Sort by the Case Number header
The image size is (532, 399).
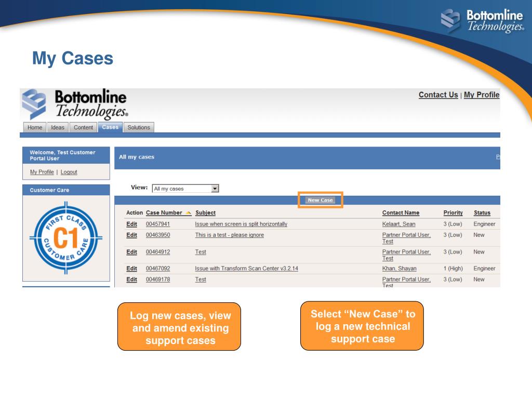pos(164,212)
